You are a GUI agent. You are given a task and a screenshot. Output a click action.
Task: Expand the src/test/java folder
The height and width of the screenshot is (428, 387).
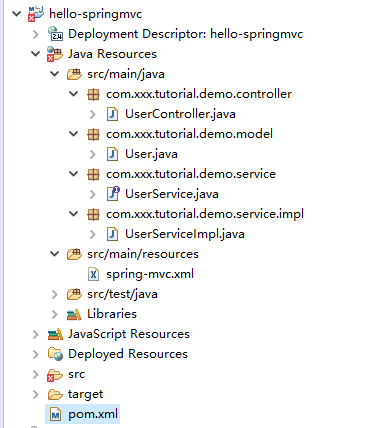pyautogui.click(x=55, y=294)
